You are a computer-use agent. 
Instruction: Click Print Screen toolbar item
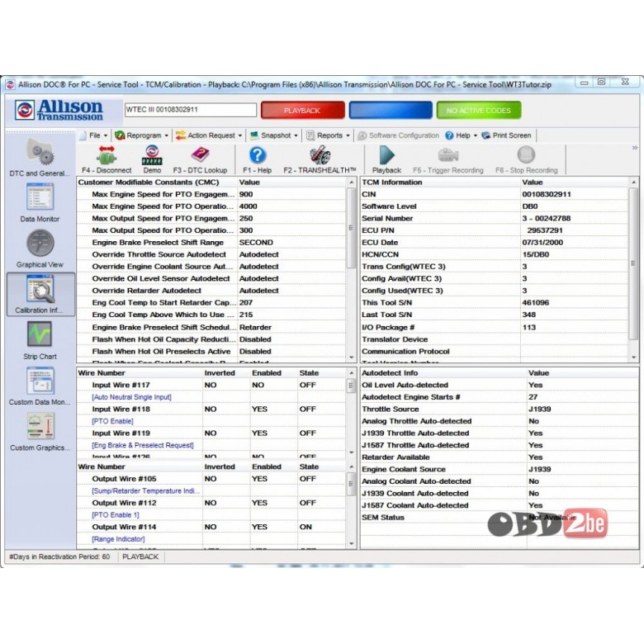[x=506, y=135]
